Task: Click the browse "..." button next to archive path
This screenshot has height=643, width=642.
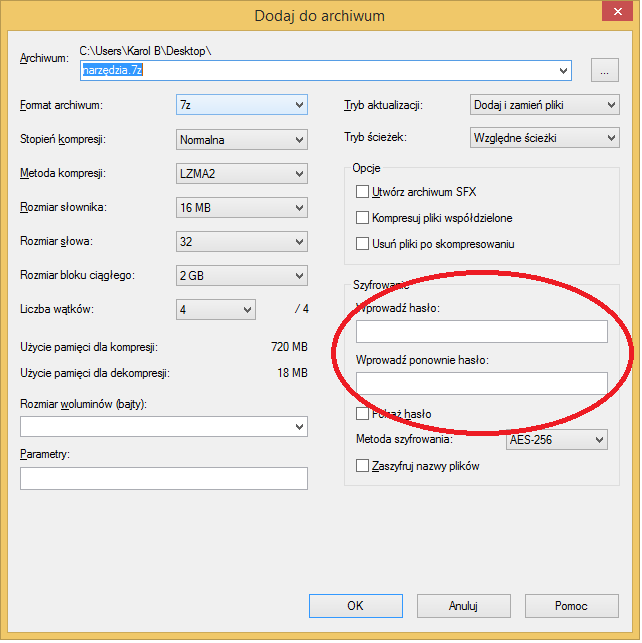Action: [605, 71]
